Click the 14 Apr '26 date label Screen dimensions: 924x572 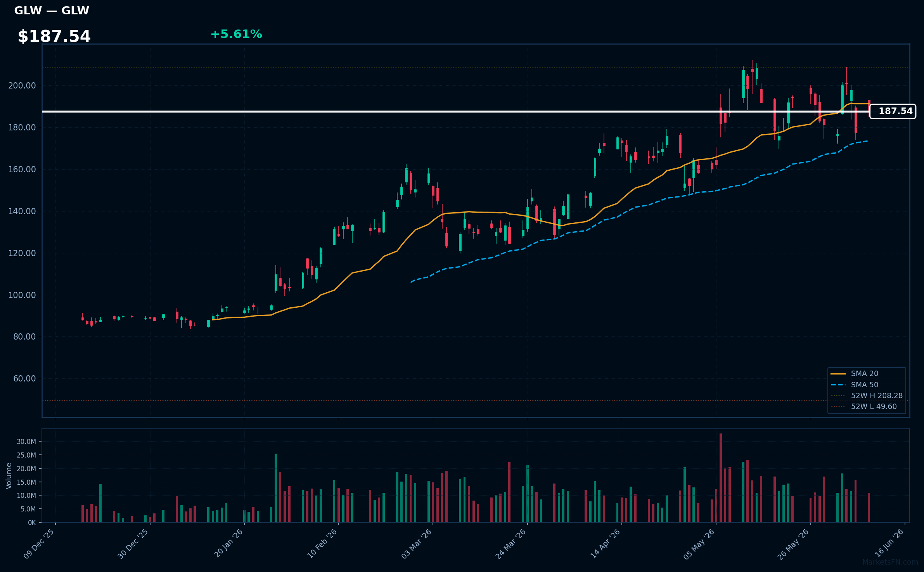pos(605,544)
